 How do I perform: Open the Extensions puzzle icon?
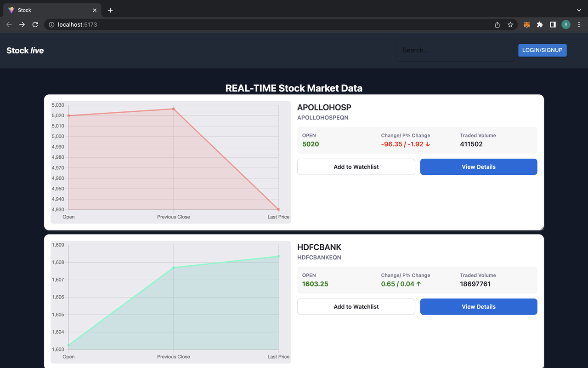[x=540, y=24]
